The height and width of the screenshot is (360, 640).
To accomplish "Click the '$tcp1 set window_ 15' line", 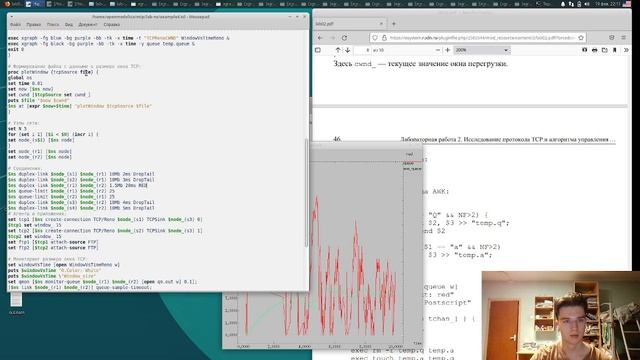I will [35, 225].
